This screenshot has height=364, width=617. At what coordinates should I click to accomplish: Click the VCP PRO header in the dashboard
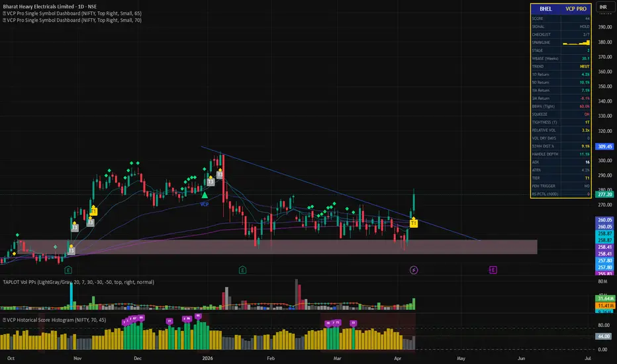(576, 9)
